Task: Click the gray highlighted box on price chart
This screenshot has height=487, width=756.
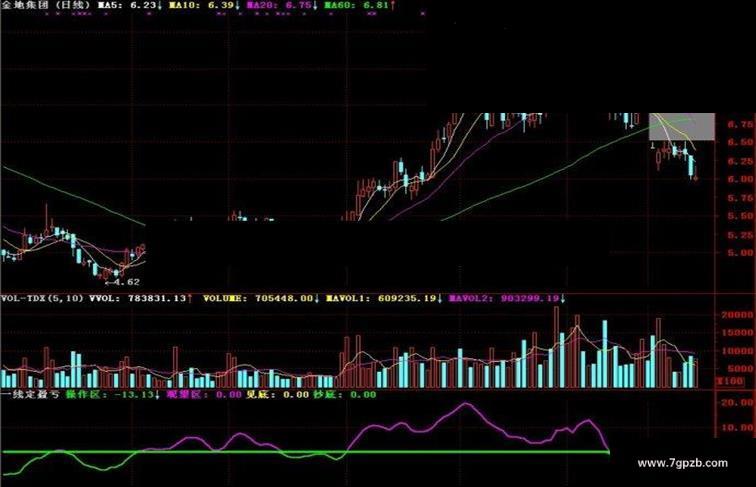Action: 682,126
